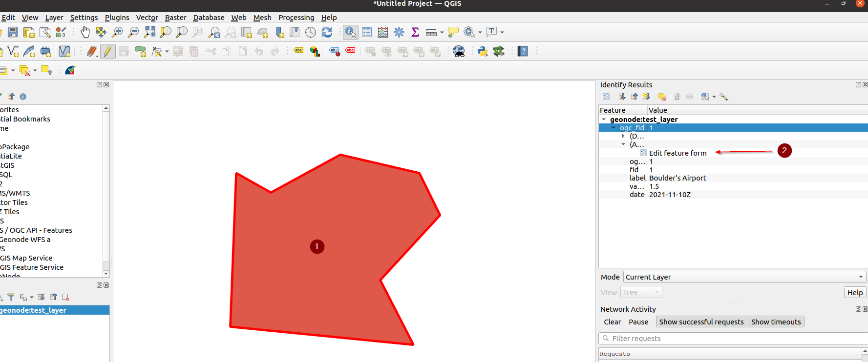This screenshot has width=868, height=362.
Task: Click the Zoom Full extent icon
Action: coord(149,32)
